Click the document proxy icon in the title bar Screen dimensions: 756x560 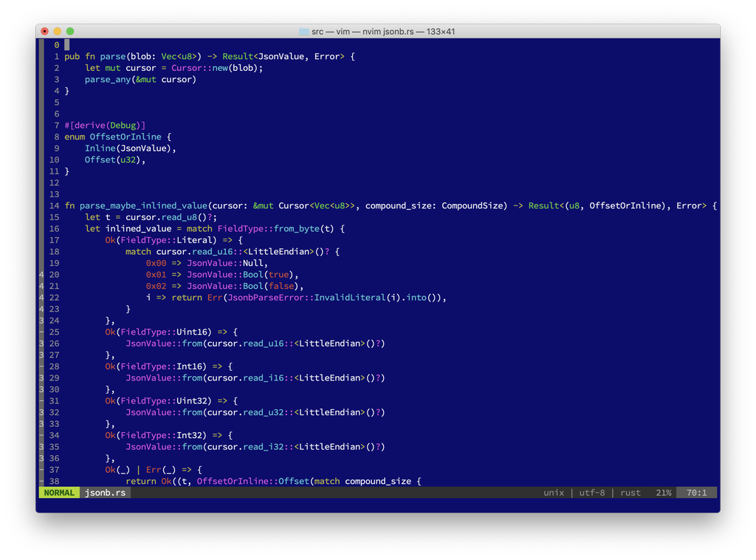(303, 31)
